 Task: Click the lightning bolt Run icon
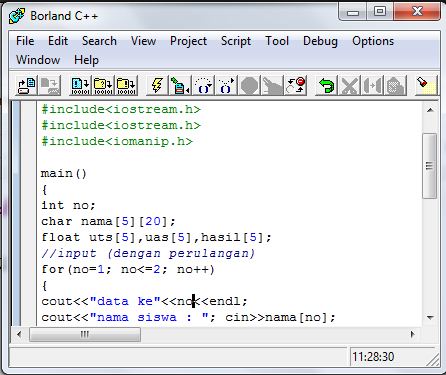click(157, 86)
